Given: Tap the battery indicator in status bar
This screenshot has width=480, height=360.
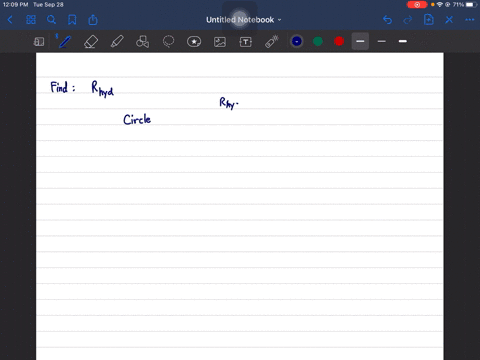Looking at the screenshot, I should coord(471,5).
